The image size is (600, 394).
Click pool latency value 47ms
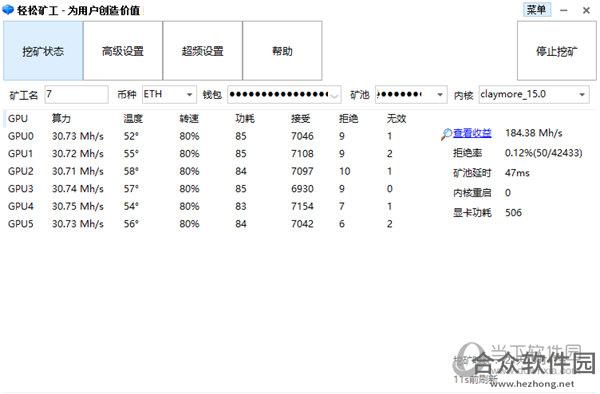click(x=517, y=173)
